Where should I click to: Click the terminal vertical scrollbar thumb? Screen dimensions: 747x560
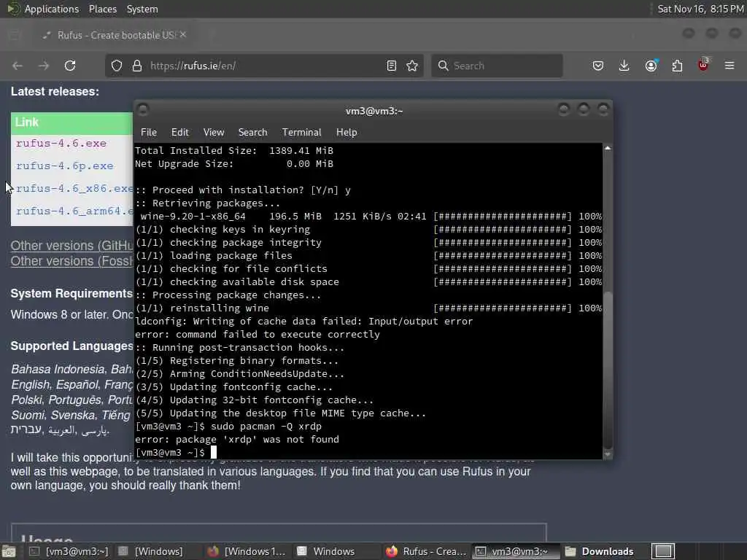point(608,369)
